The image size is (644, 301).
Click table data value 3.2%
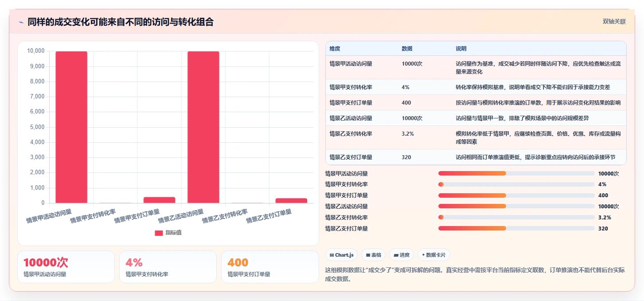coord(408,134)
